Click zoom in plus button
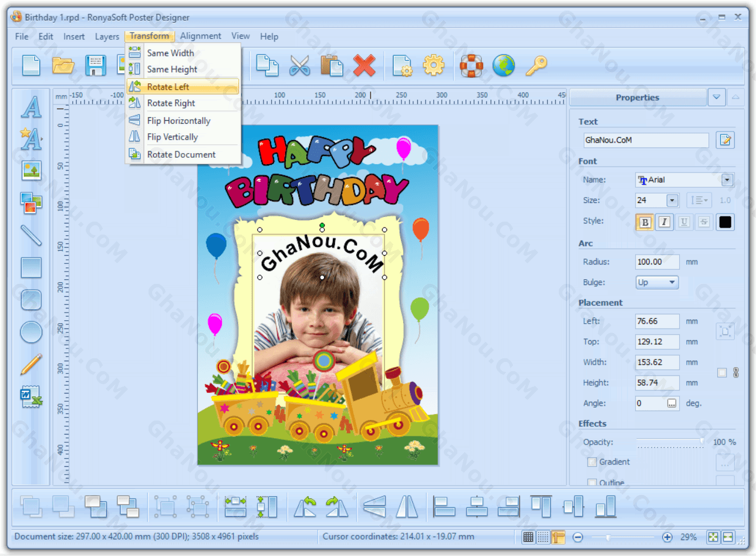This screenshot has width=756, height=556. (x=667, y=537)
